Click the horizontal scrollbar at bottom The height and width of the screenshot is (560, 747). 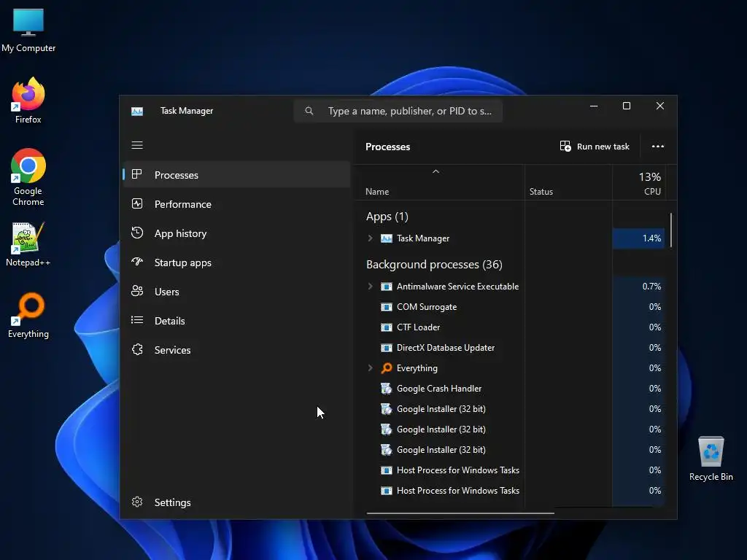(460, 513)
